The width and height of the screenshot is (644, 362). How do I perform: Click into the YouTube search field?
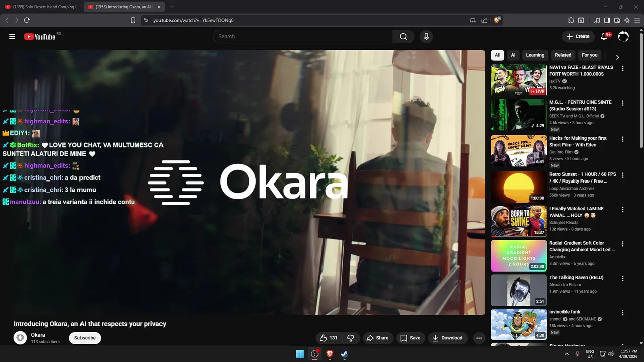coord(303,36)
